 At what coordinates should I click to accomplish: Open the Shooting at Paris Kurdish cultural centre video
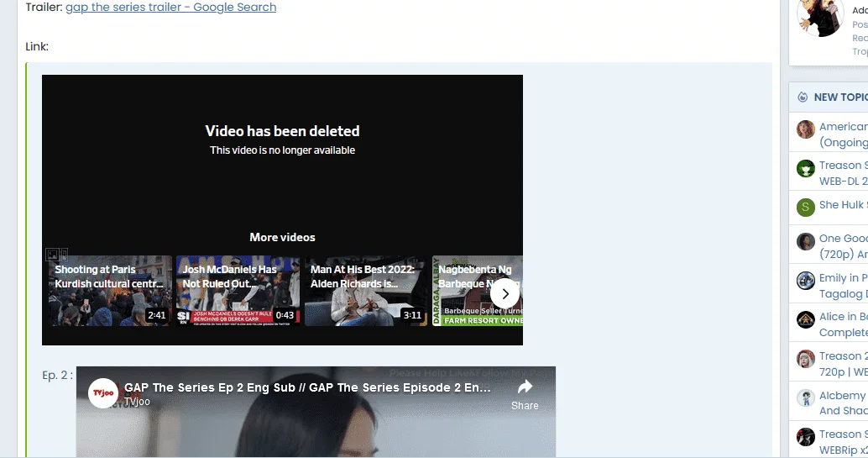[x=110, y=291]
